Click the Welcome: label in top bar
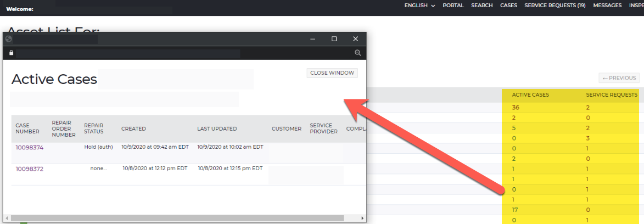The width and height of the screenshot is (644, 224). [x=20, y=9]
